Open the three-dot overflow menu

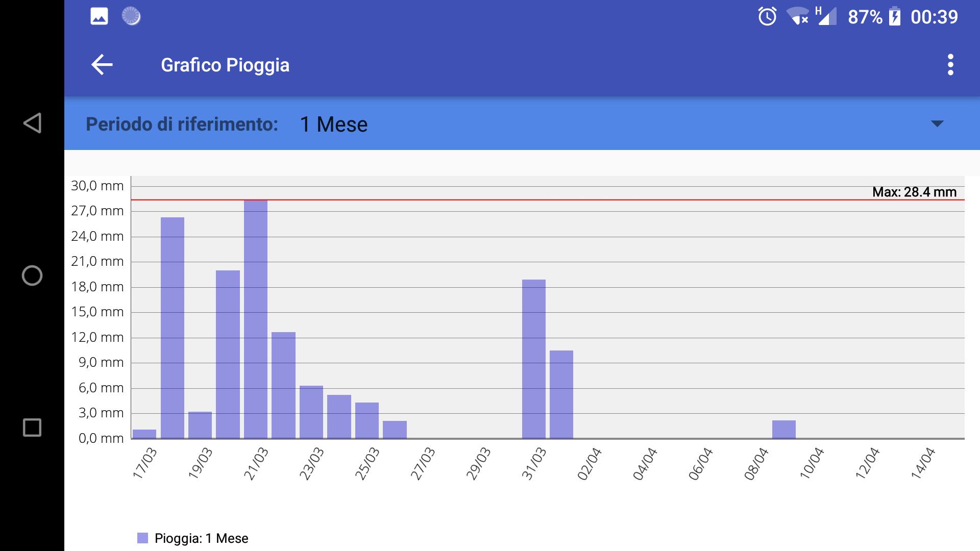coord(950,65)
